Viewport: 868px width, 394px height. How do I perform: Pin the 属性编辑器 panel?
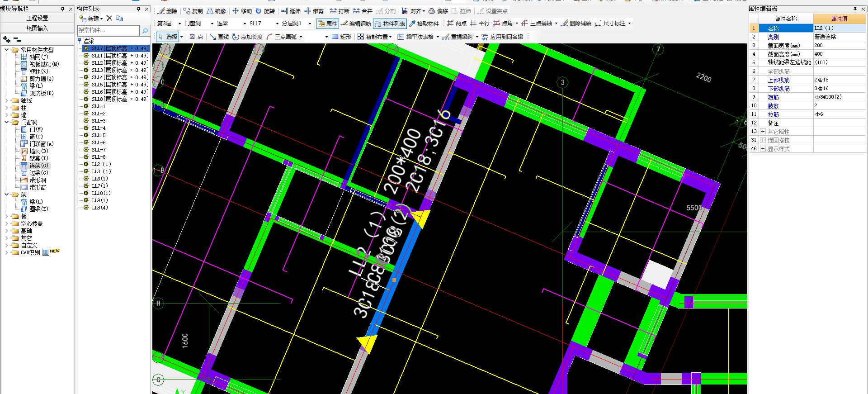pyautogui.click(x=855, y=9)
